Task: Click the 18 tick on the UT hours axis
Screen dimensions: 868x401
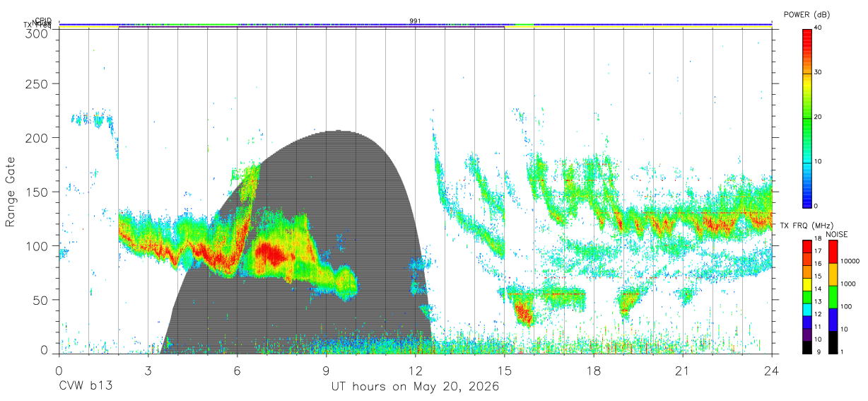Action: pos(594,371)
